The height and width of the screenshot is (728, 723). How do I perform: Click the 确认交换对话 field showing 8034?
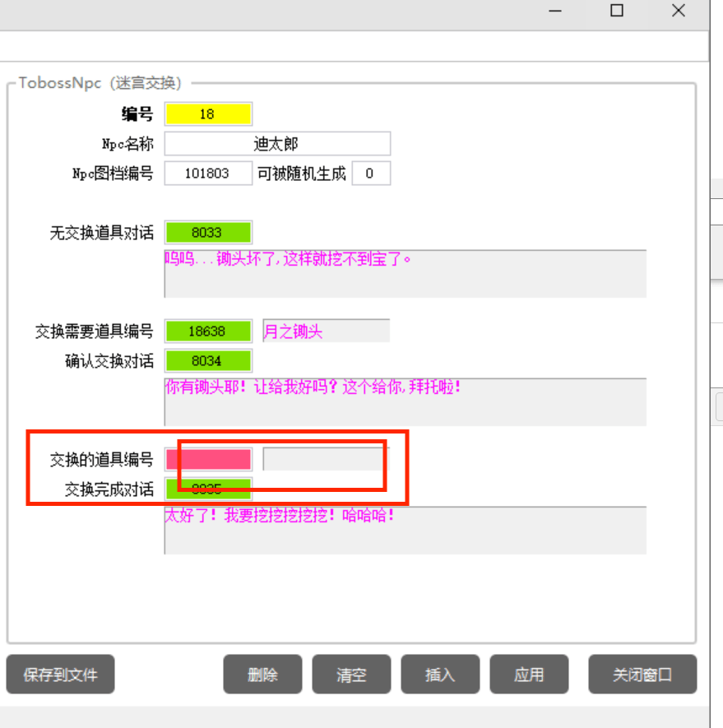[x=208, y=360]
